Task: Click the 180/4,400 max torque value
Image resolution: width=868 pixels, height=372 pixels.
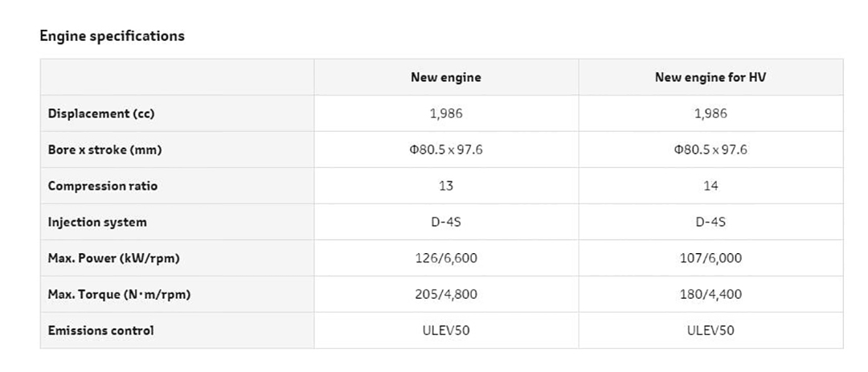Action: tap(710, 295)
